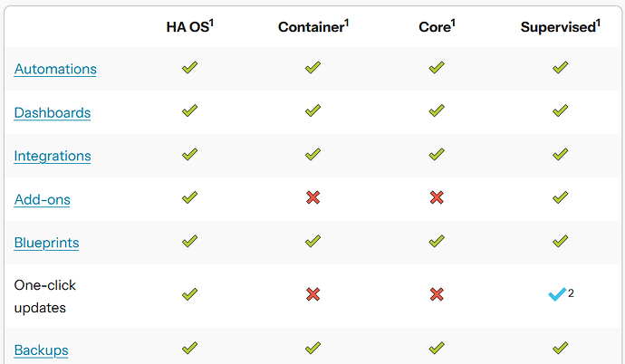Click the Supervised column header footnote 1
This screenshot has height=364, width=625.
coord(599,24)
